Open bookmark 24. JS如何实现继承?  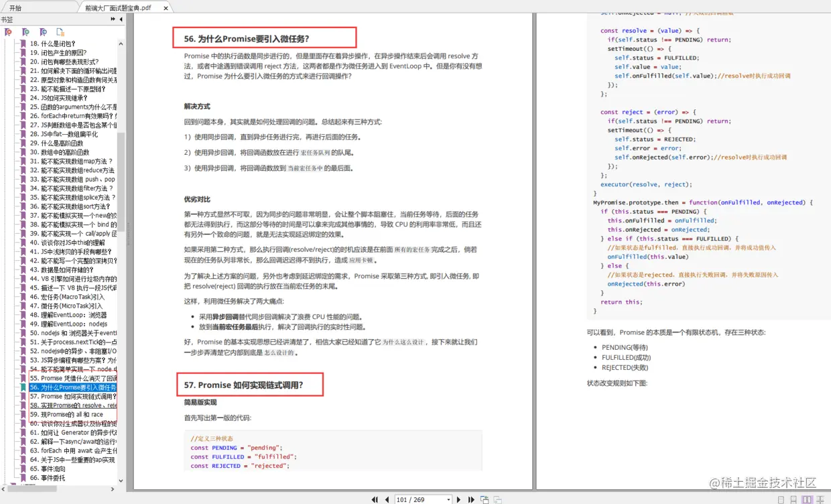tap(59, 98)
